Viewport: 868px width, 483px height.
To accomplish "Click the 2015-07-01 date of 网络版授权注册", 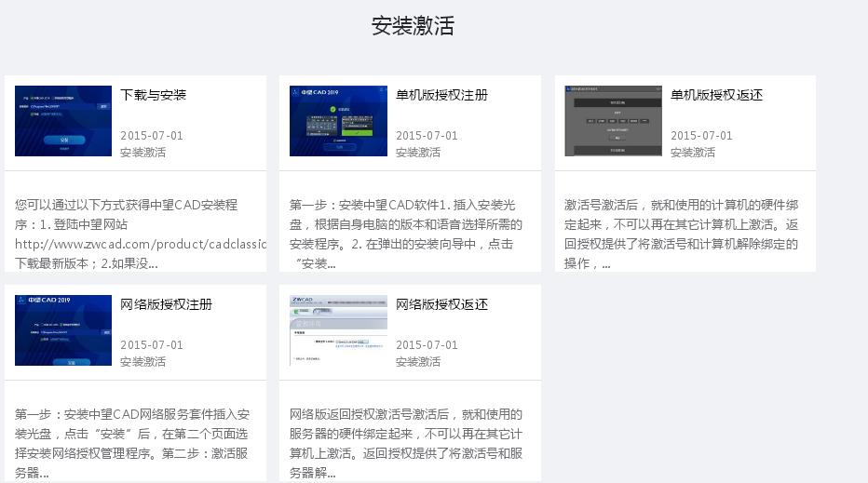I will [x=152, y=344].
